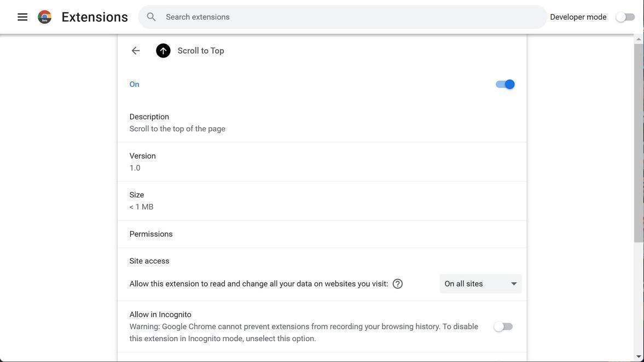
Task: Click the Allow in Incognito label
Action: (x=160, y=314)
